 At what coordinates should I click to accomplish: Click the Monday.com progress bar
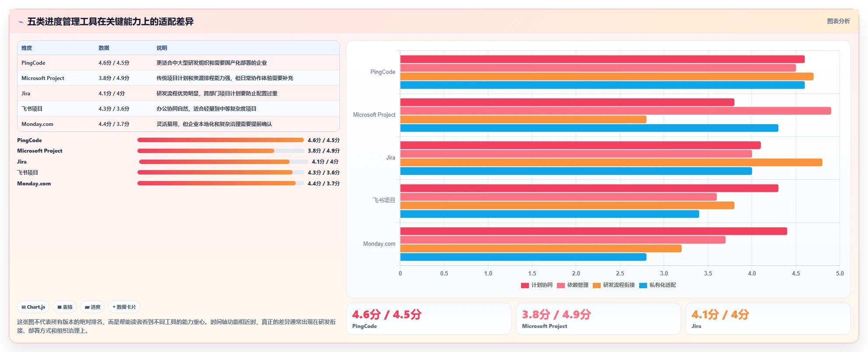[x=220, y=183]
